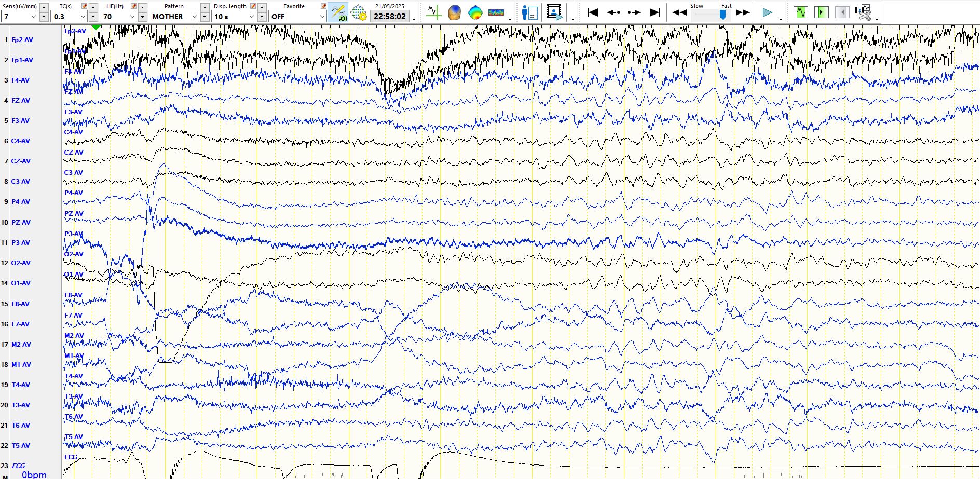Screen dimensions: 980x479
Task: Select the italic ECG channel label, row 23
Action: tap(18, 466)
